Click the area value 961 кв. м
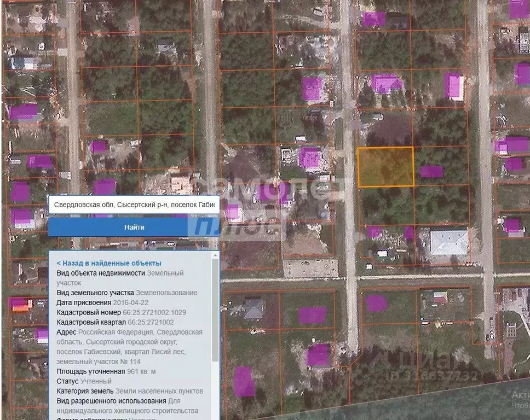Viewport: 530px width, 420px height. pos(141,371)
